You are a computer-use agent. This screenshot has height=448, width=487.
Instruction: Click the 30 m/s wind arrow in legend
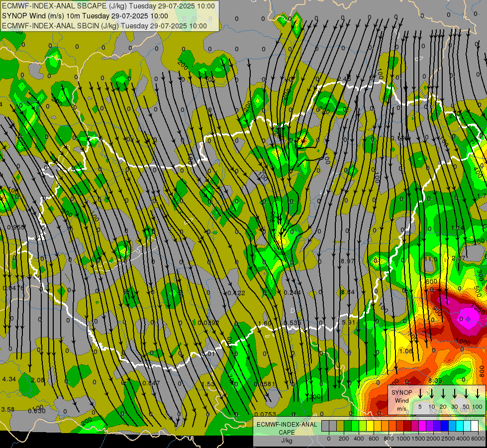coord(454,393)
